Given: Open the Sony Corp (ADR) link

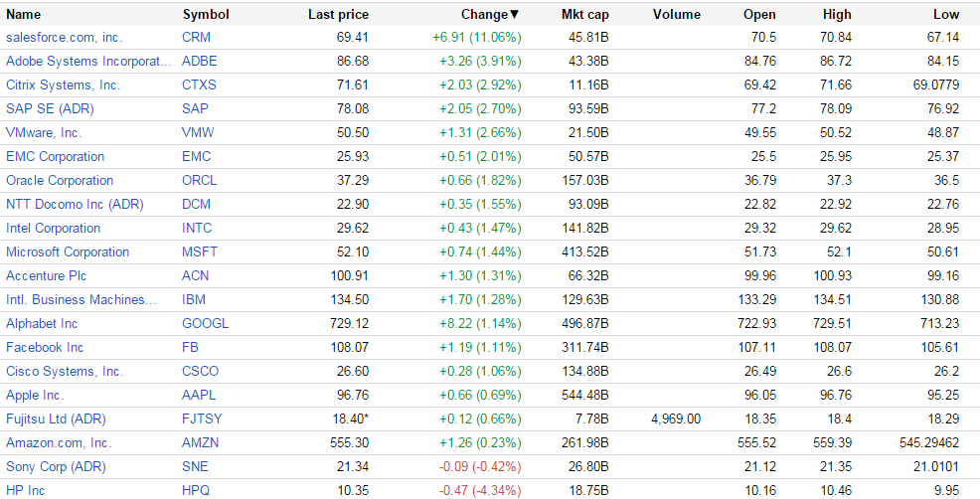Looking at the screenshot, I should click(x=57, y=466).
